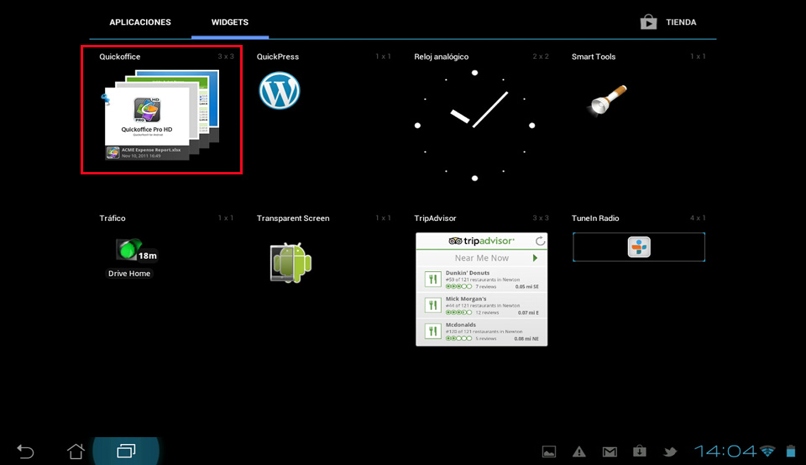This screenshot has height=465, width=806.
Task: Open the mail notification icon
Action: [610, 452]
